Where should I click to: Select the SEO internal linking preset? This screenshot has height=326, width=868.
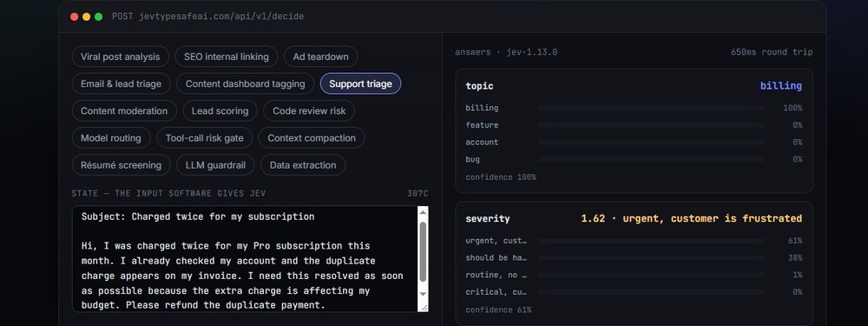click(227, 57)
